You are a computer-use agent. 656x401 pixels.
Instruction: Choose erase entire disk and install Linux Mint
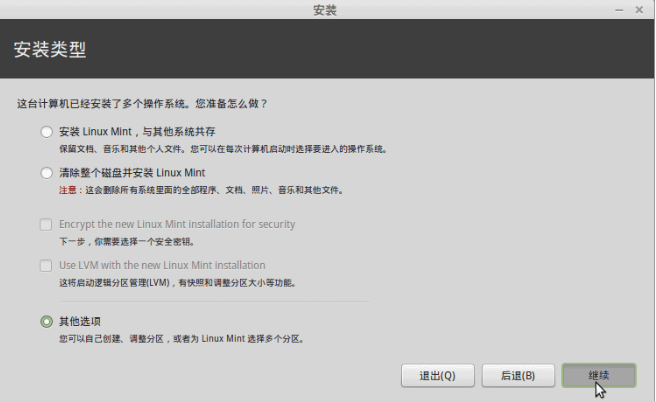tap(46, 173)
